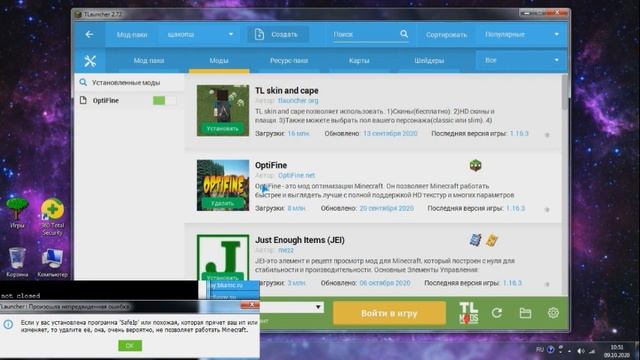Click the refresh icon in the bottom bar
Image resolution: width=640 pixels, height=360 pixels.
point(497,313)
